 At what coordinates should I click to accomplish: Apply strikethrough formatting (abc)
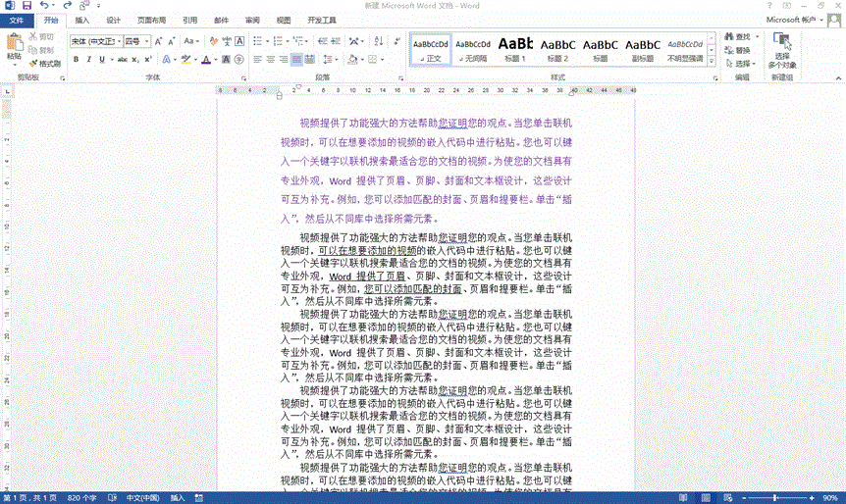[x=122, y=60]
